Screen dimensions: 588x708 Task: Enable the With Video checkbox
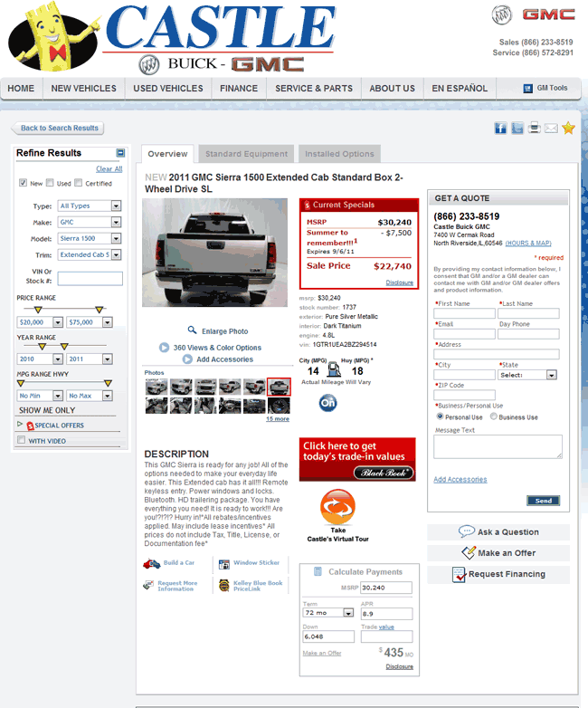[x=21, y=440]
